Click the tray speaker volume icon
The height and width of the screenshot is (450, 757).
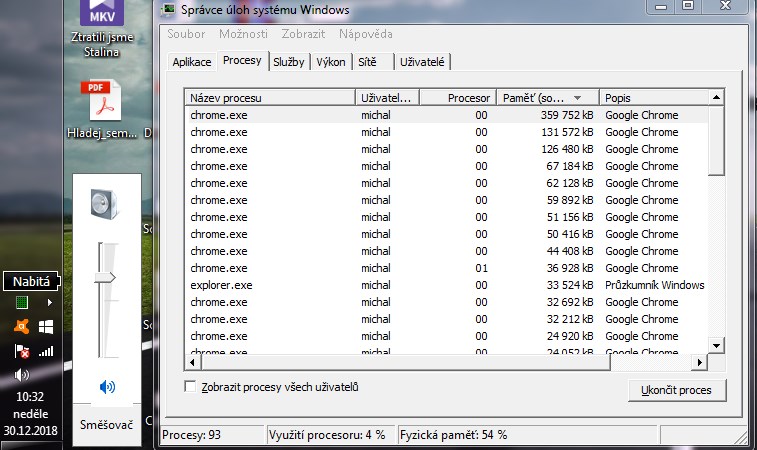(22, 375)
